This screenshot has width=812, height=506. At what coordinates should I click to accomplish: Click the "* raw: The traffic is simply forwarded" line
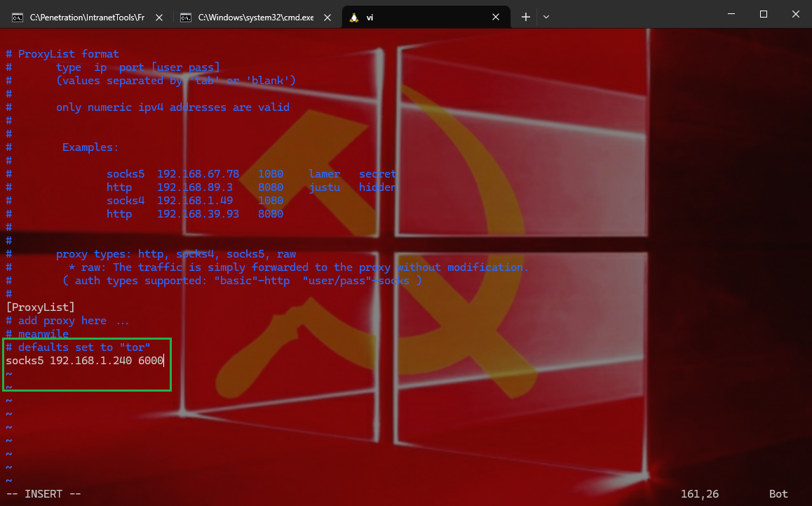tap(299, 267)
